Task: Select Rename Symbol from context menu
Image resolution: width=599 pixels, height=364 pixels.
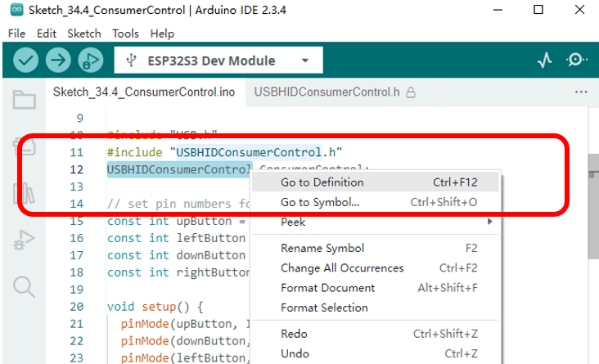Action: [376, 249]
